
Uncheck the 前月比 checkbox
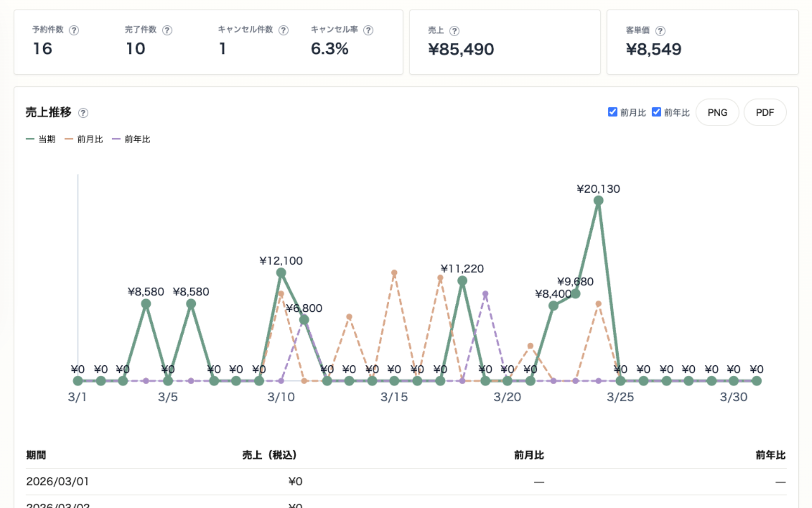pos(613,112)
